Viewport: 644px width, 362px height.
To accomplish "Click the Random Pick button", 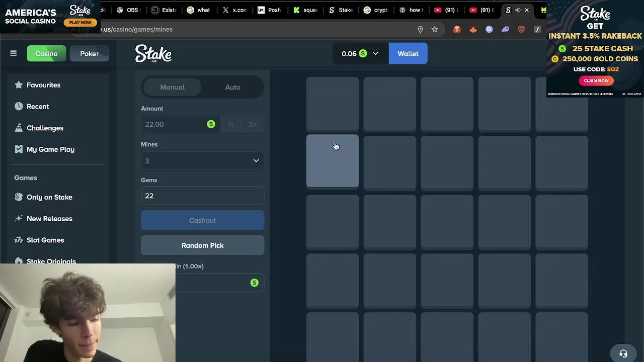I will click(202, 245).
